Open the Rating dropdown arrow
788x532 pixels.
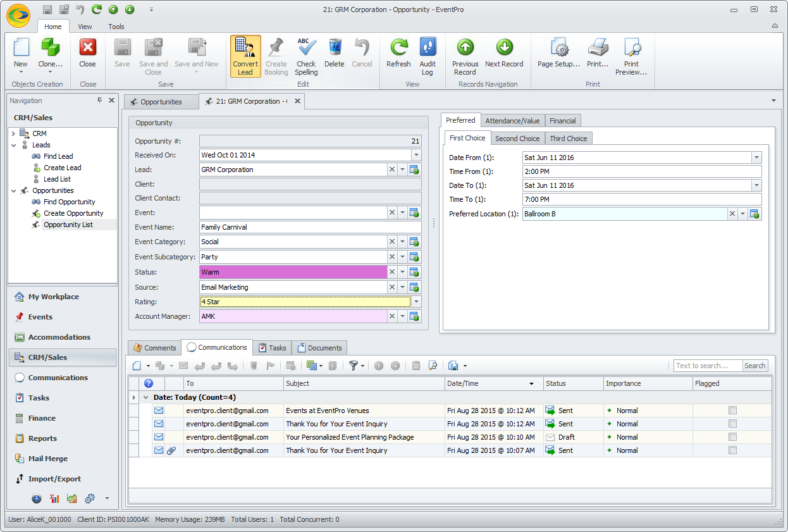click(416, 302)
